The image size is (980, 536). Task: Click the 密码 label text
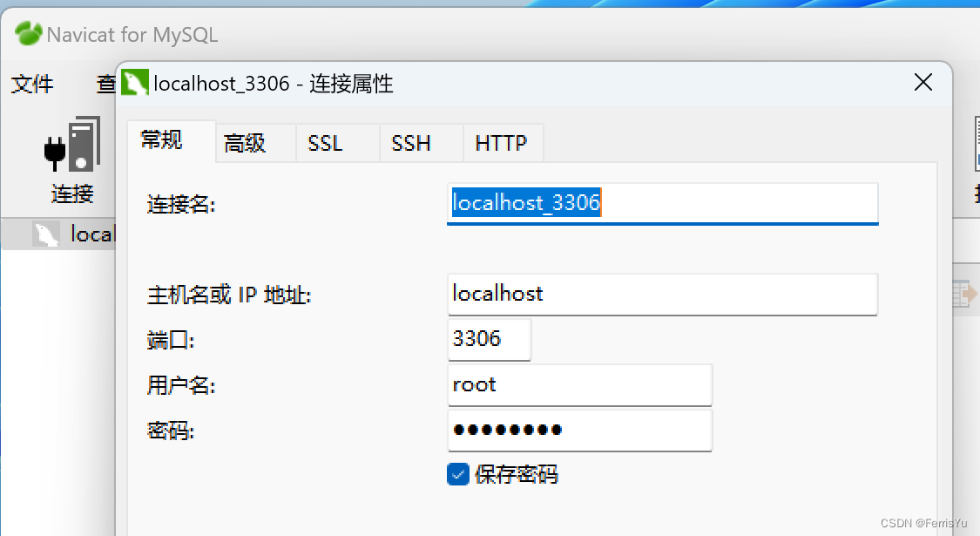coord(171,431)
